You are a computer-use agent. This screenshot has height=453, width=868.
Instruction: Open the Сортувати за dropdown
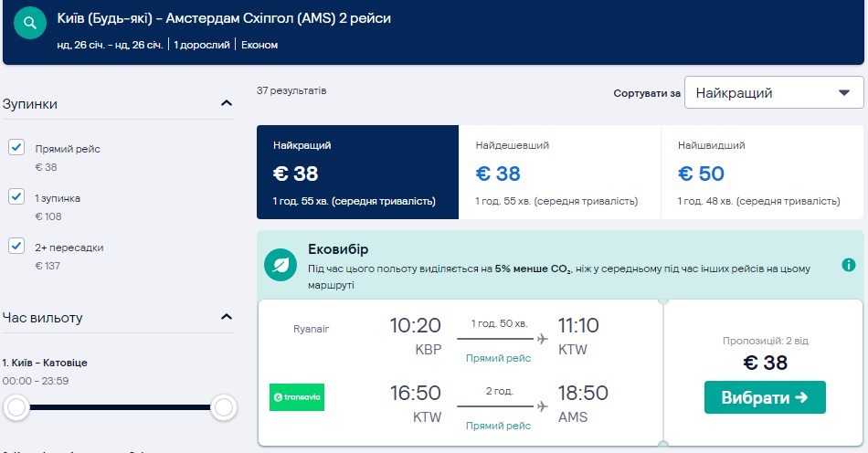[773, 92]
